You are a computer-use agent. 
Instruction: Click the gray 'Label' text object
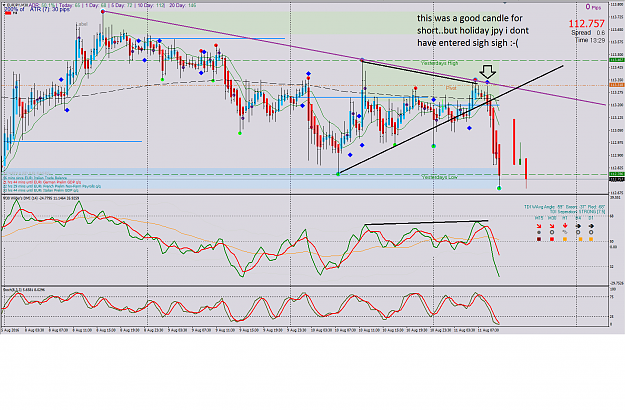pos(81,24)
